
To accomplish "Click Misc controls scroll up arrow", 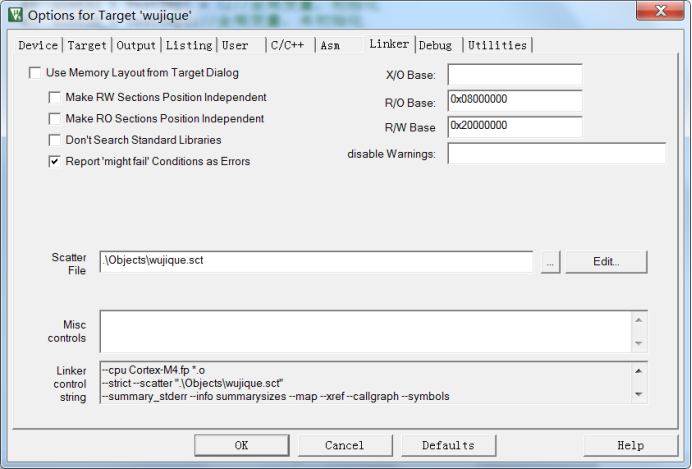I will coord(639,320).
